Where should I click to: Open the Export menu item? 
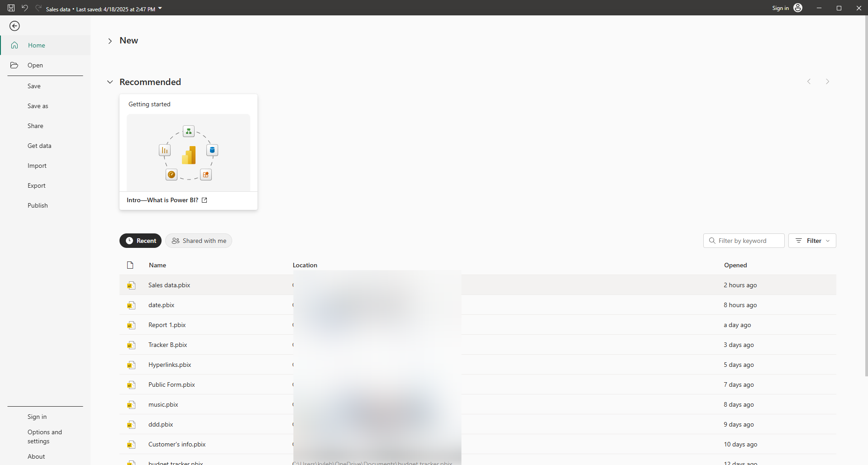(37, 185)
